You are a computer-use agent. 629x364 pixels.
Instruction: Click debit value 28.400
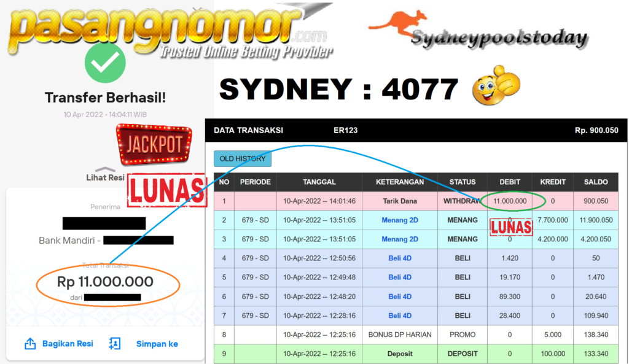tap(509, 316)
